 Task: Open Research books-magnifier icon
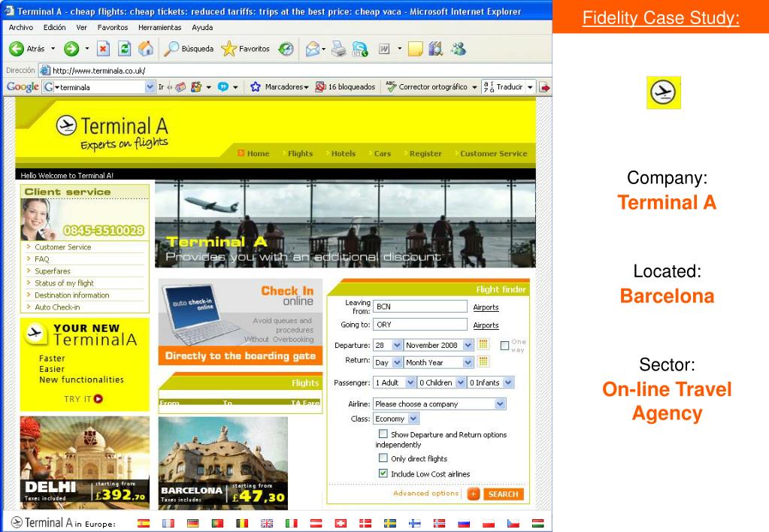coord(436,49)
